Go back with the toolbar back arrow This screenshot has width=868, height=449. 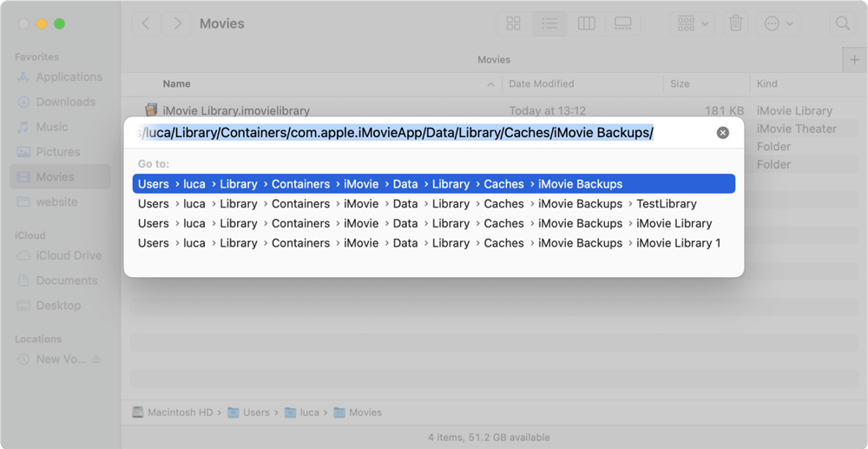click(x=146, y=23)
